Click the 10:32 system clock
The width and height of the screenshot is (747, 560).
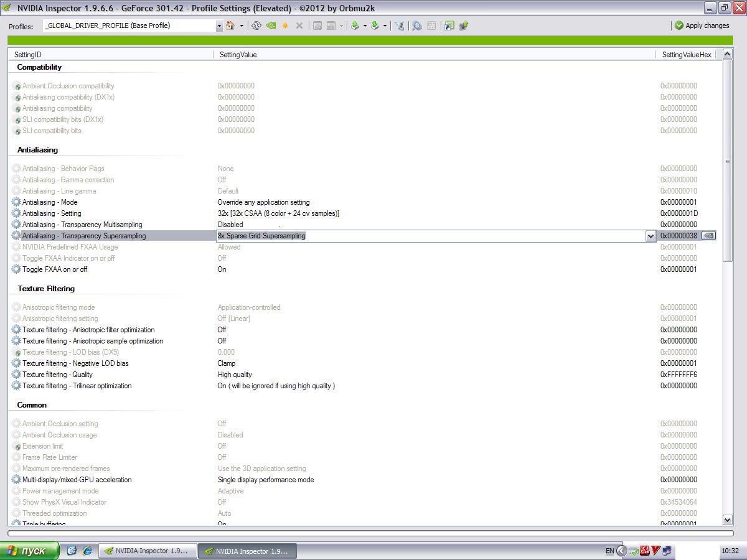pyautogui.click(x=730, y=551)
